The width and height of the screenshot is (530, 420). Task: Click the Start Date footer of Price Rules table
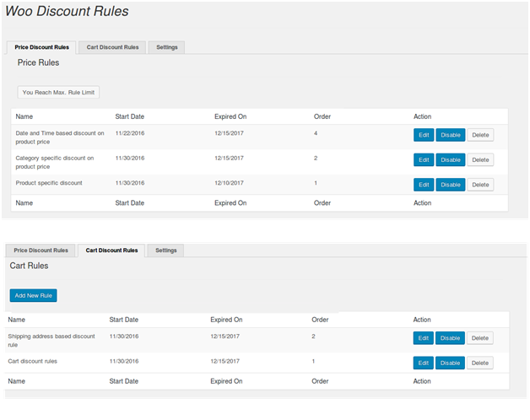click(130, 203)
